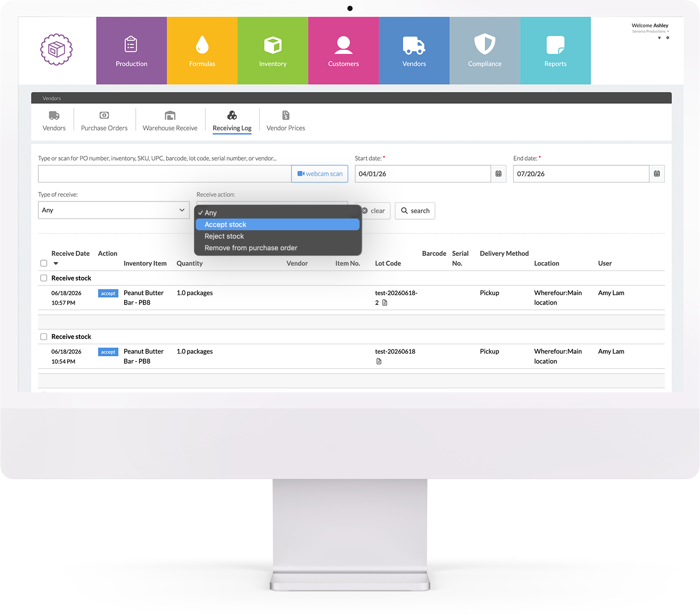
Task: Click the Delivery Method column header
Action: (504, 254)
